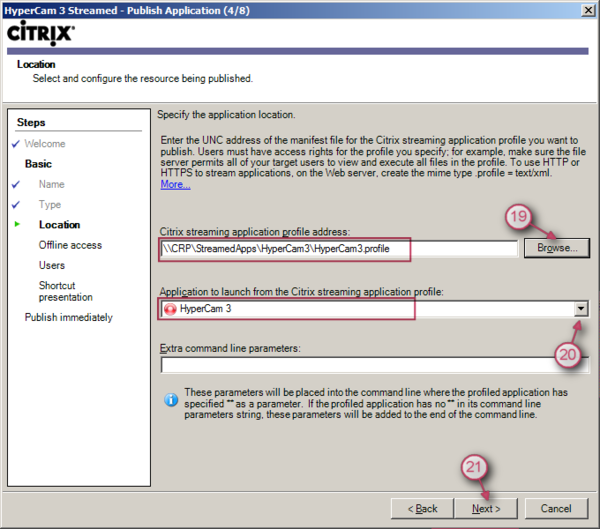Click the Citrix logo
Screen dimensions: 600x529
(x=41, y=33)
